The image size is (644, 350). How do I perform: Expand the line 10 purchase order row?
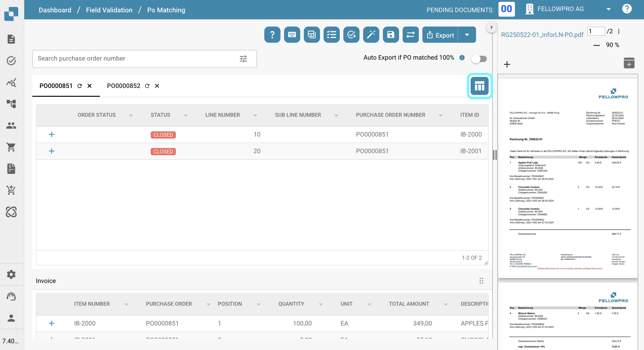(51, 135)
